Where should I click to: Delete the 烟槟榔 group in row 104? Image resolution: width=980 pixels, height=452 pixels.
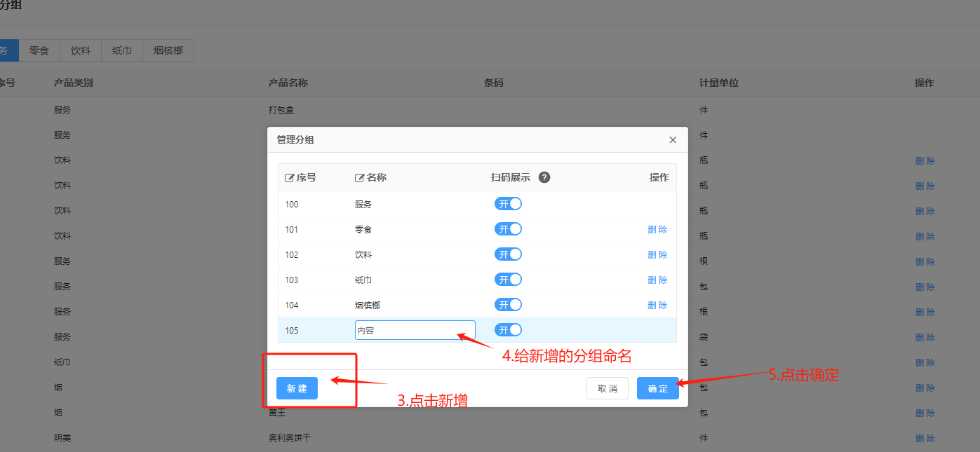657,305
